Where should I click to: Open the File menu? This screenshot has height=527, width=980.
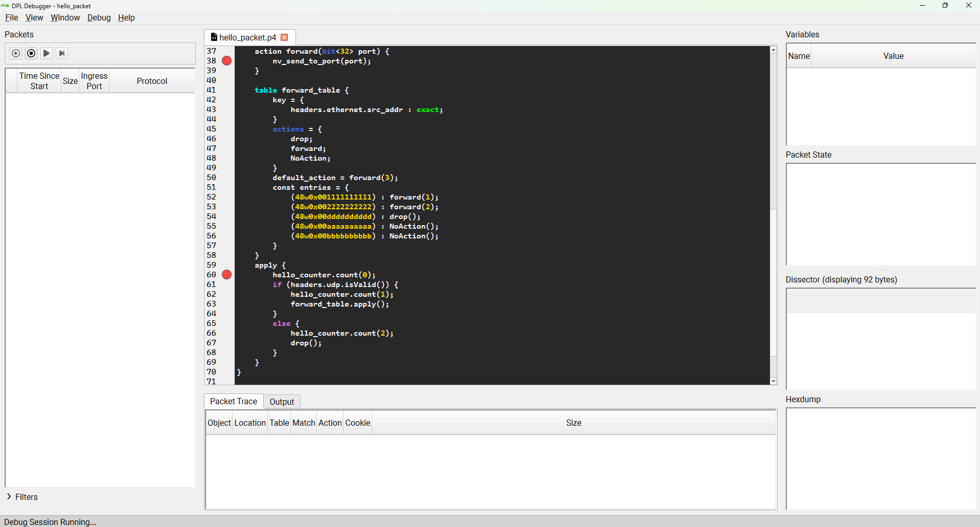click(11, 17)
